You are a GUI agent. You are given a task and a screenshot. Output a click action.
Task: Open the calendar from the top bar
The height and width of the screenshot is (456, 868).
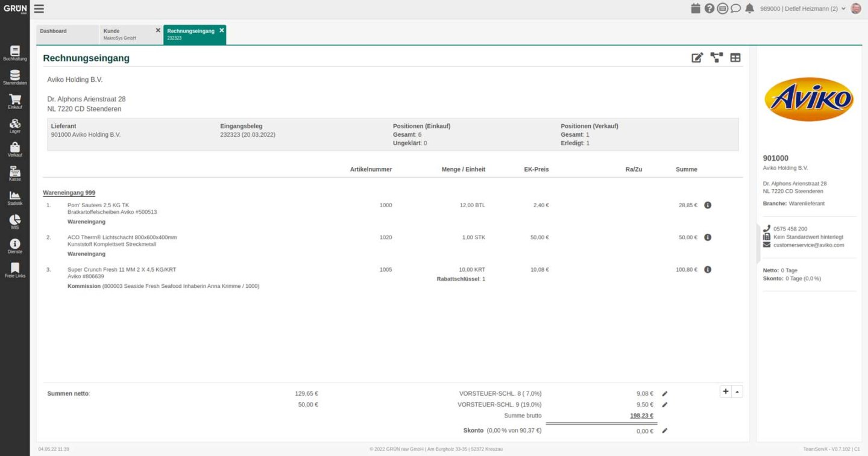696,8
